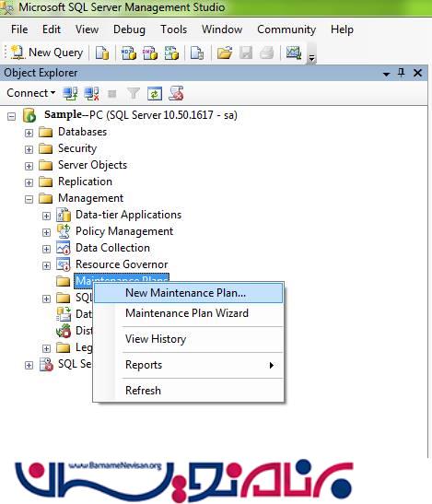Click the Stop square icon
Image resolution: width=432 pixels, height=504 pixels.
[111, 94]
